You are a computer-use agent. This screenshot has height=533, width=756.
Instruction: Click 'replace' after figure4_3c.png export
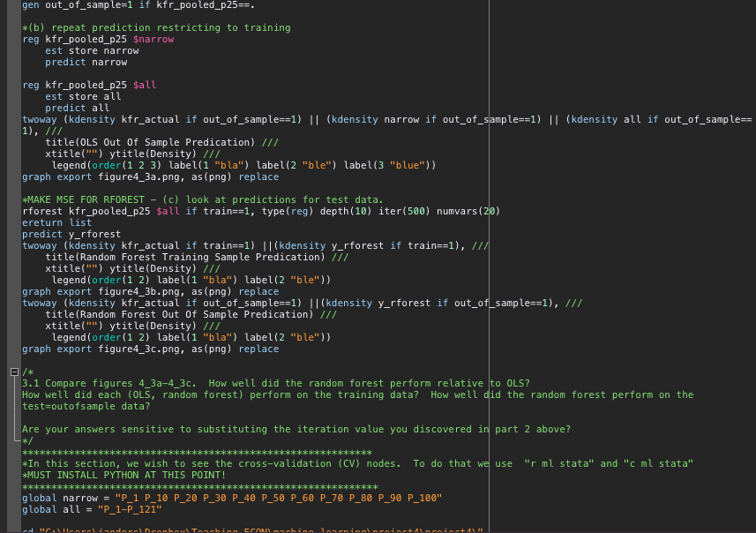(259, 349)
